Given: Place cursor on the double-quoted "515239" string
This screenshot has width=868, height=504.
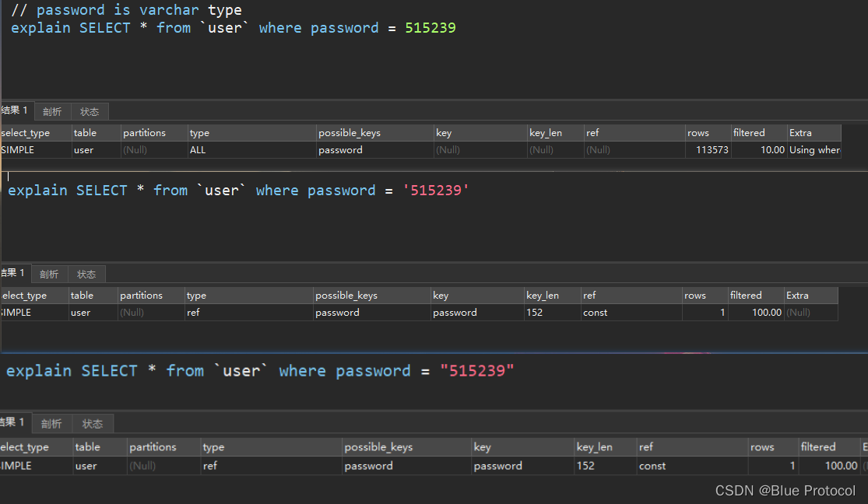Looking at the screenshot, I should pyautogui.click(x=476, y=371).
